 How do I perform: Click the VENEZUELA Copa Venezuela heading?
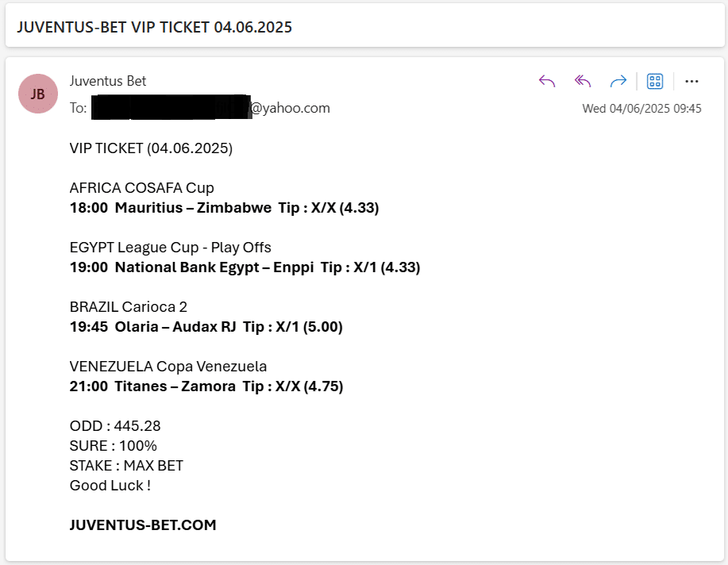click(168, 367)
